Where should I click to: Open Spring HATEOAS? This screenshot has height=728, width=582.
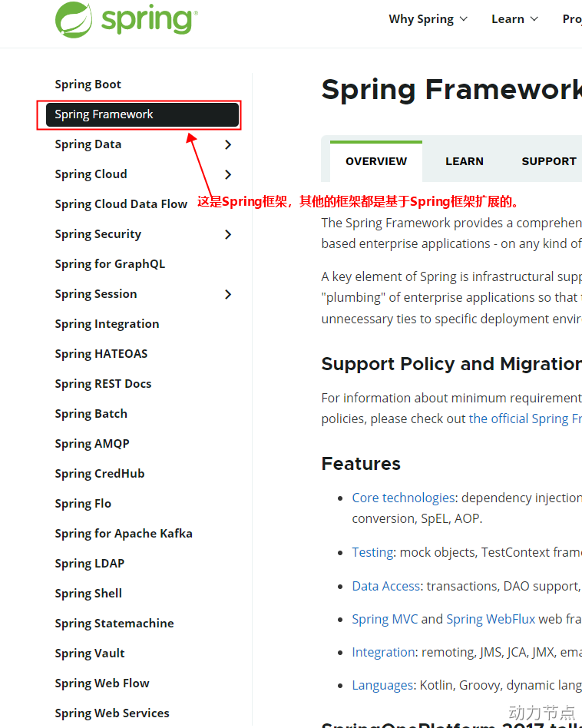pos(101,354)
